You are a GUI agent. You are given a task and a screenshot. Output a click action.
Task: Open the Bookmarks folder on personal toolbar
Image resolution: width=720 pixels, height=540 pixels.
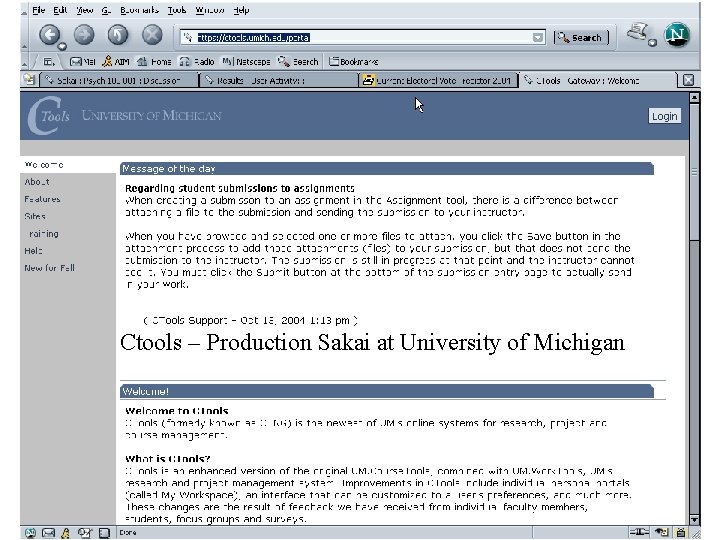click(354, 62)
